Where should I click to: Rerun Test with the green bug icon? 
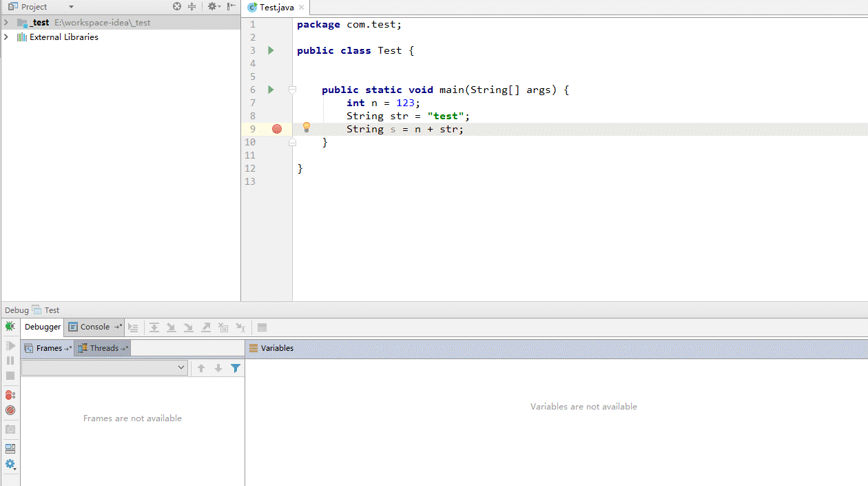[x=10, y=327]
